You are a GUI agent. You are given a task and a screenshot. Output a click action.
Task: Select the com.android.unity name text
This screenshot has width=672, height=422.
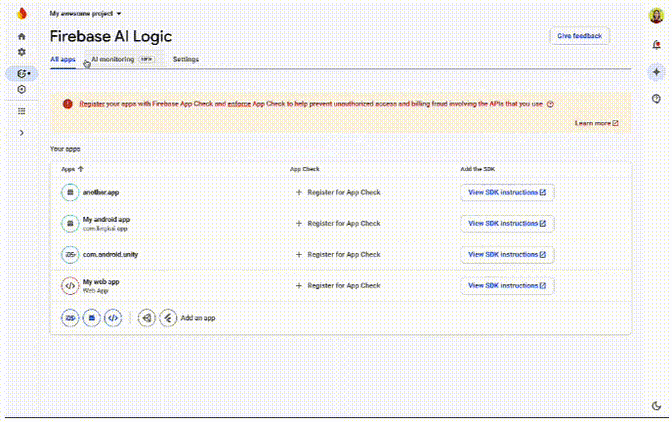(x=110, y=254)
